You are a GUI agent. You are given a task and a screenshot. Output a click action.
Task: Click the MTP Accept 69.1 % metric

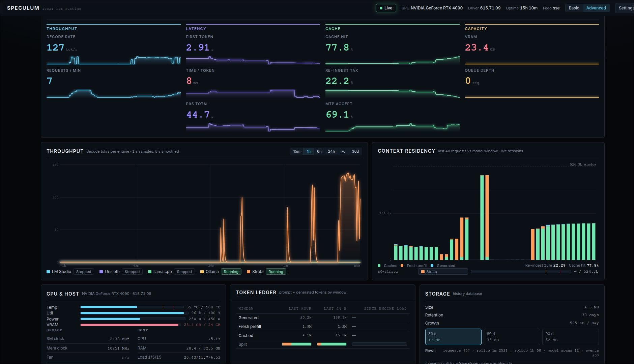pos(392,117)
